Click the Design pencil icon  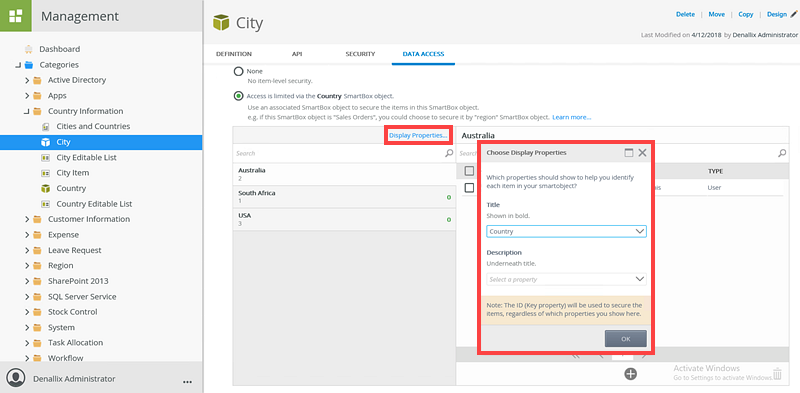pyautogui.click(x=793, y=14)
